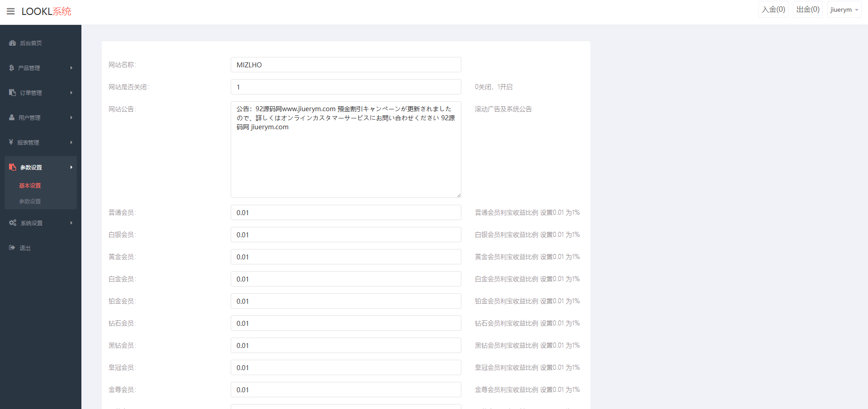This screenshot has height=409, width=868.
Task: Click the yen icon beside 报表管理
Action: pos(11,142)
